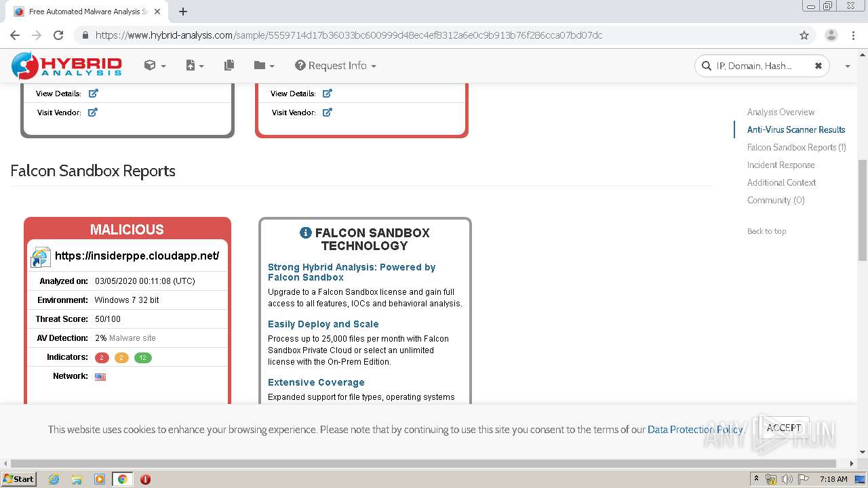This screenshot has height=488, width=868.
Task: Click the red stop-sign taskbar icon
Action: coord(145,479)
